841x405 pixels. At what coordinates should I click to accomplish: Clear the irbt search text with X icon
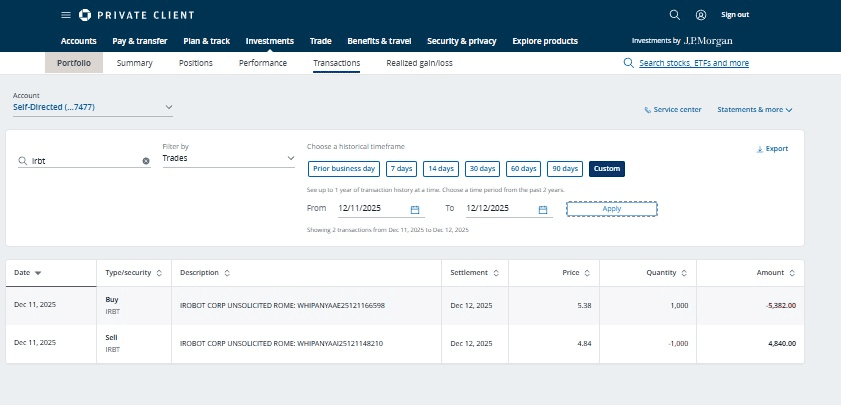click(145, 160)
